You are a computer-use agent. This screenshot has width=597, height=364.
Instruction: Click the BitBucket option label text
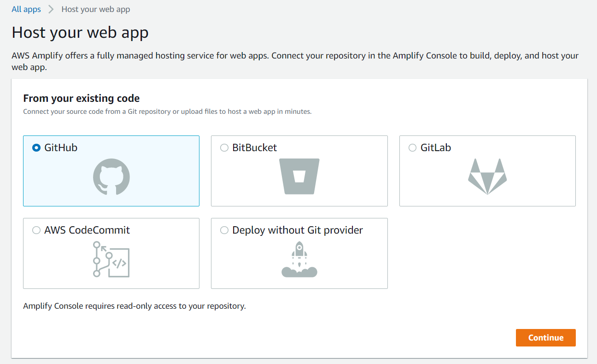click(x=255, y=148)
